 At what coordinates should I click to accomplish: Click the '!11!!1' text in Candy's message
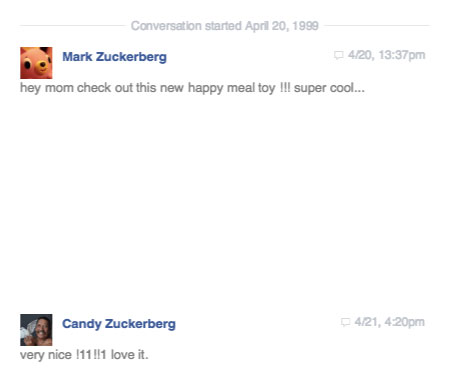(92, 355)
